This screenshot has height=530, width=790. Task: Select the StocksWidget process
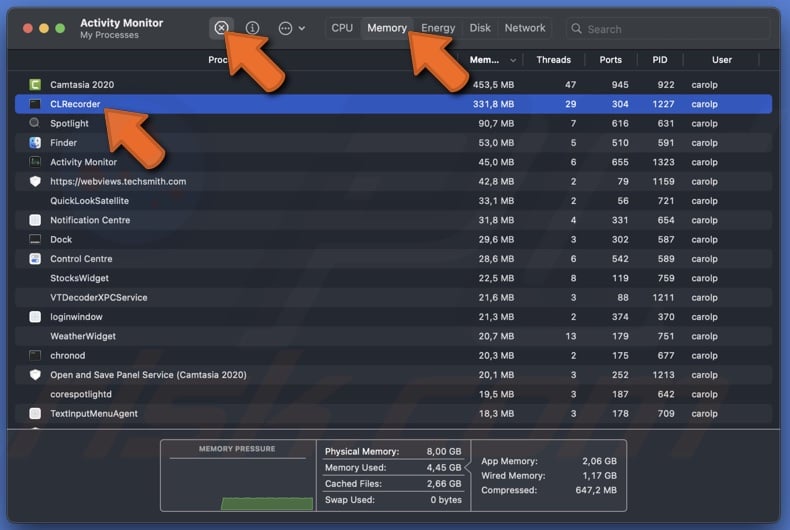79,278
